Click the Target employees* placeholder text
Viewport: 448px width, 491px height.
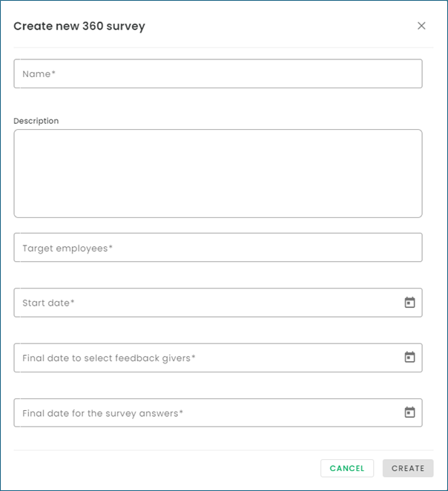[67, 248]
